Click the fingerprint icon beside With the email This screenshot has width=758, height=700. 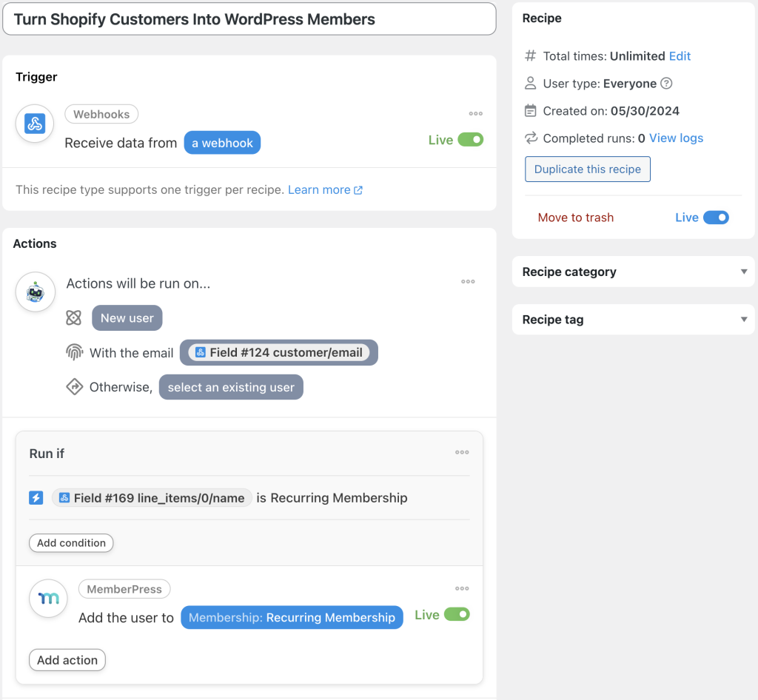click(x=74, y=352)
